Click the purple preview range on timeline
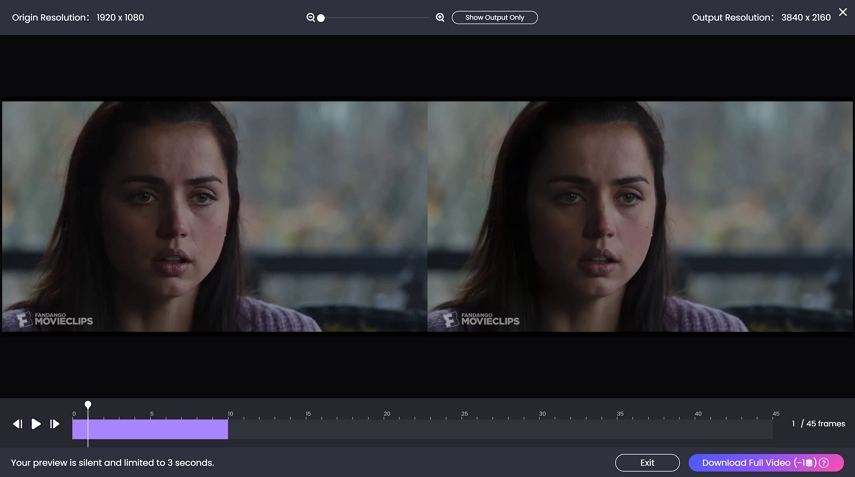Screen dimensions: 855x477 pos(150,429)
